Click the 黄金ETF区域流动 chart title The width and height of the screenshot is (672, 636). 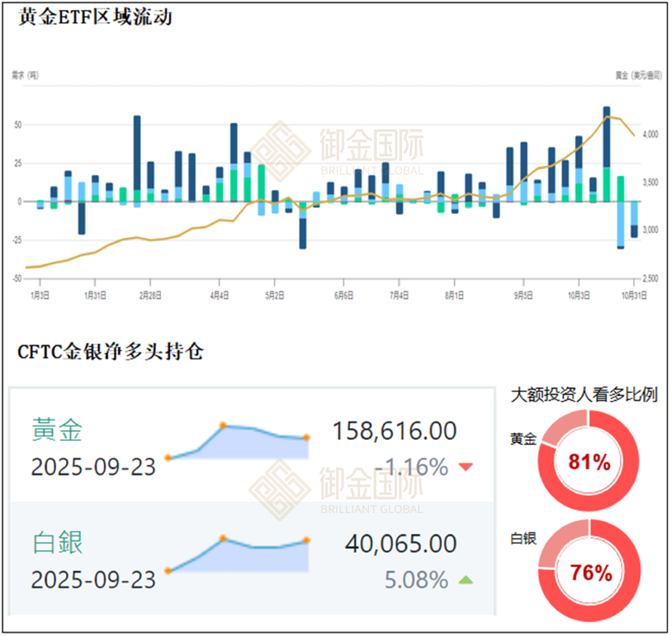[95, 17]
